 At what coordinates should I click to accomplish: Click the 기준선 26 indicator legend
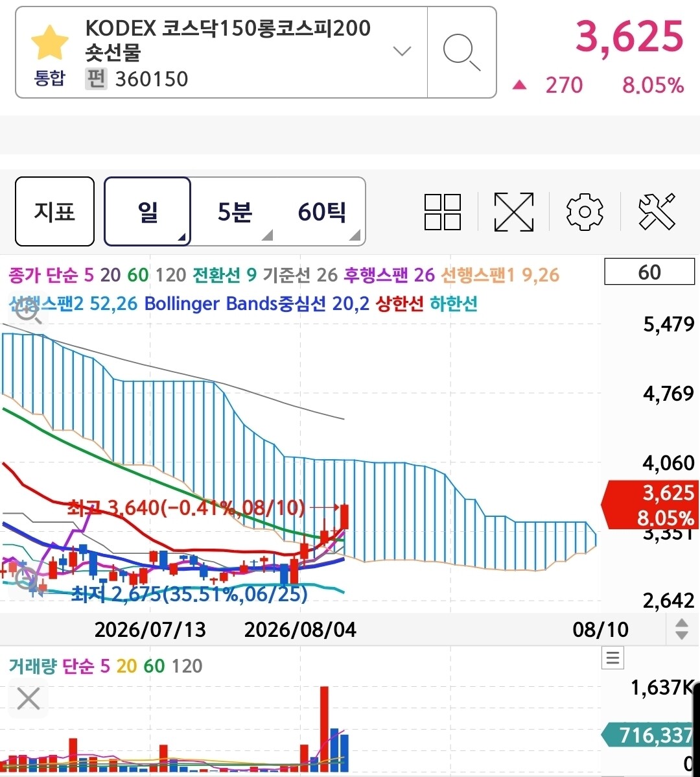coord(300,274)
